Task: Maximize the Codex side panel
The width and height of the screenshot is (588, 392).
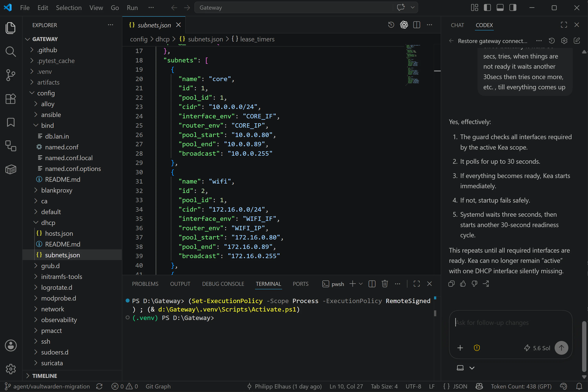Action: pyautogui.click(x=564, y=25)
